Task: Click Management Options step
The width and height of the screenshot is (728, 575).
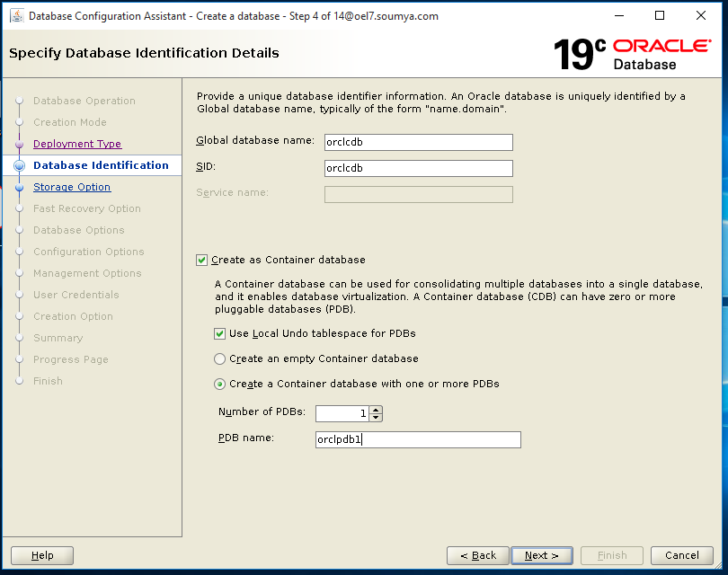Action: [87, 273]
